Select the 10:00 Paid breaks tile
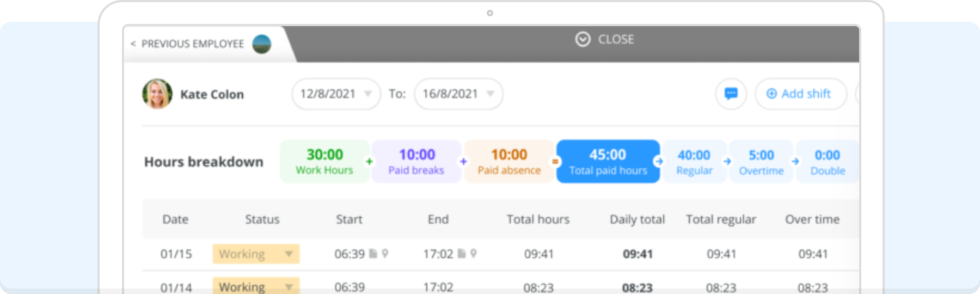Viewport: 980px width, 294px height. coord(416,162)
